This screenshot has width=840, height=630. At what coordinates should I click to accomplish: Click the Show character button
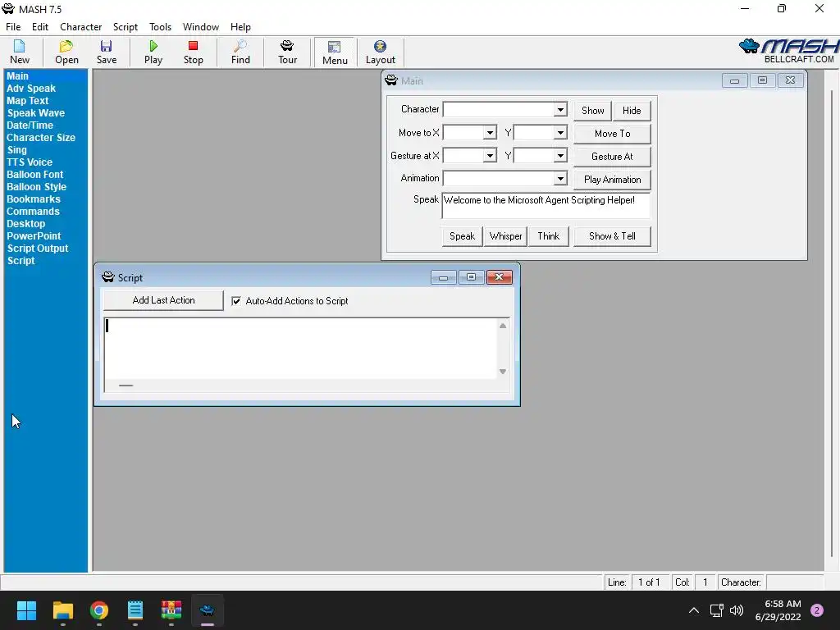(x=592, y=111)
